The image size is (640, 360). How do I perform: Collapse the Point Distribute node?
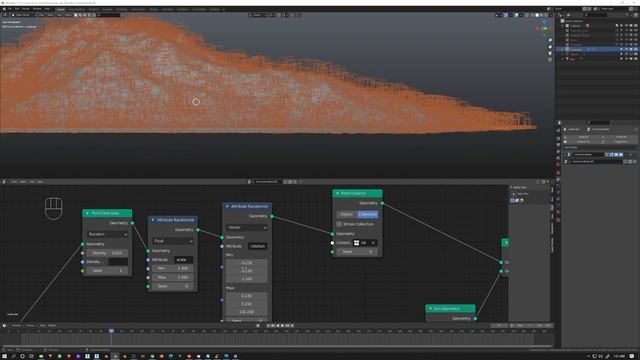(87, 213)
